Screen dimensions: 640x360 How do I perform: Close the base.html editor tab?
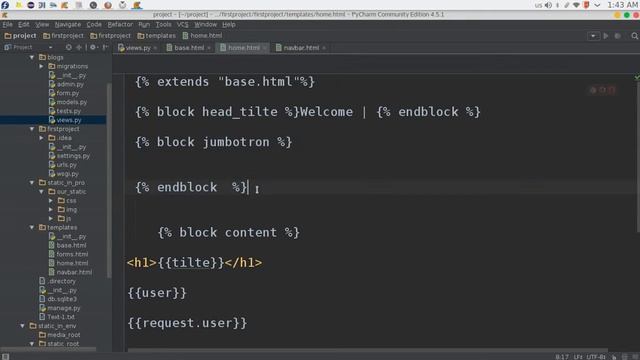(209, 48)
